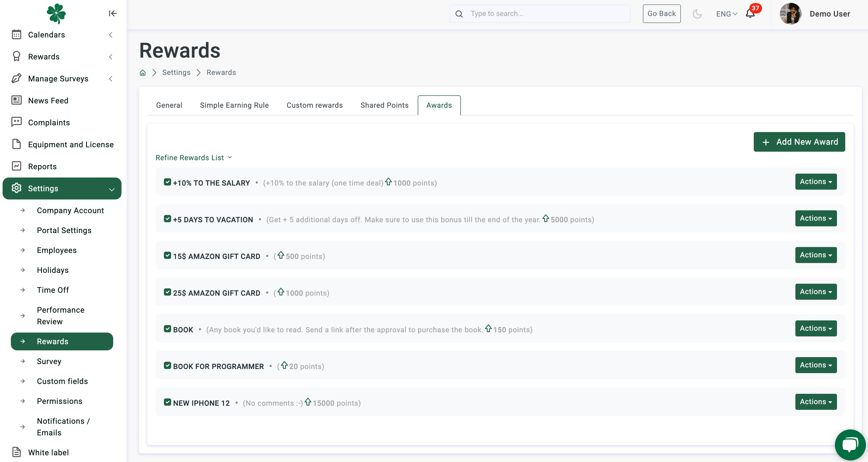The width and height of the screenshot is (868, 462).
Task: Click the Reports chart icon
Action: pyautogui.click(x=17, y=166)
